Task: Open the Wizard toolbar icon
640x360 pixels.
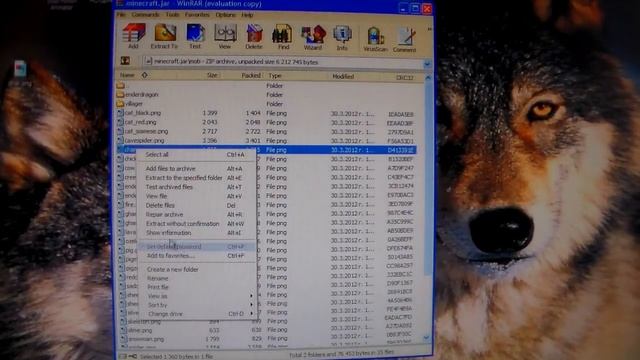Action: tap(313, 36)
